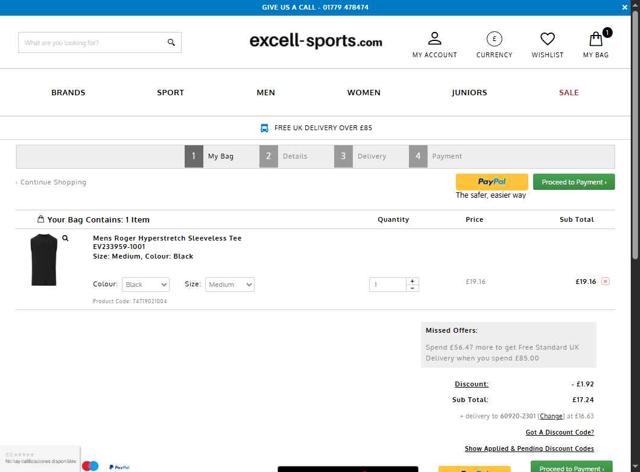This screenshot has height=472, width=640.
Task: Click Got A Discount Code link
Action: click(560, 432)
